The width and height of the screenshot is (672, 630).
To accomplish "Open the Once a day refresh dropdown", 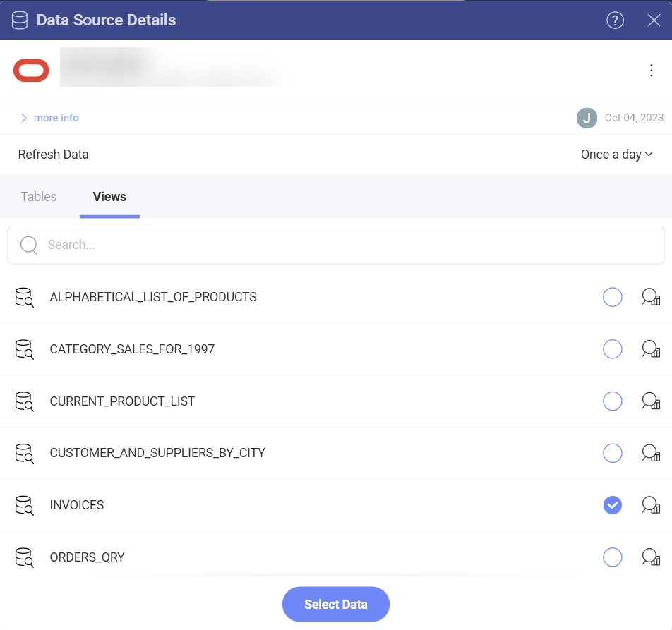I will (617, 155).
